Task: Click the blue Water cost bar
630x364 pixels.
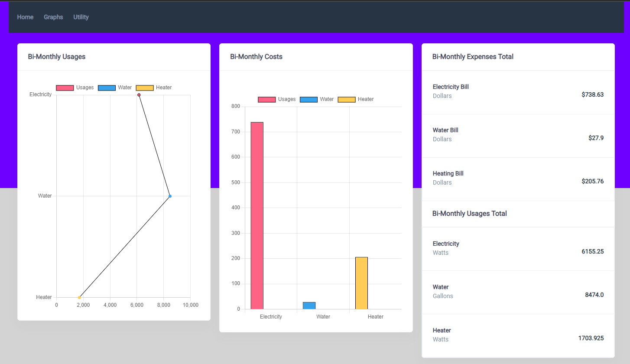Action: (309, 305)
